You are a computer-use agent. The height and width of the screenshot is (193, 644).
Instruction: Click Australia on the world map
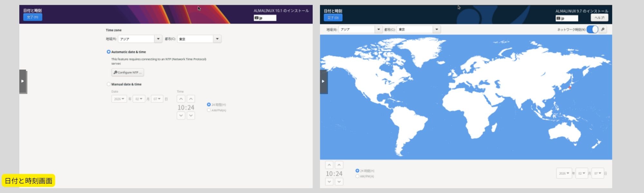point(564,134)
